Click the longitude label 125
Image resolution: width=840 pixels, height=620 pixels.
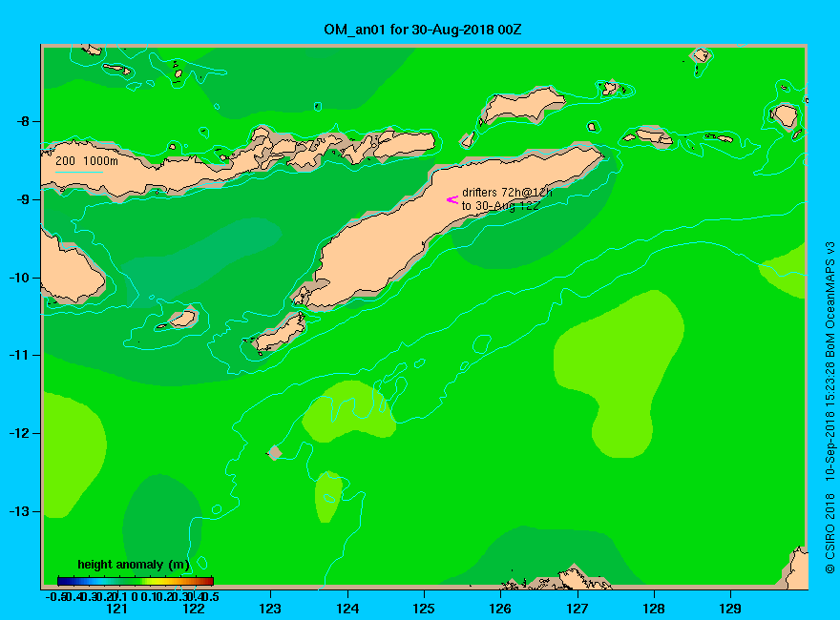pyautogui.click(x=424, y=609)
